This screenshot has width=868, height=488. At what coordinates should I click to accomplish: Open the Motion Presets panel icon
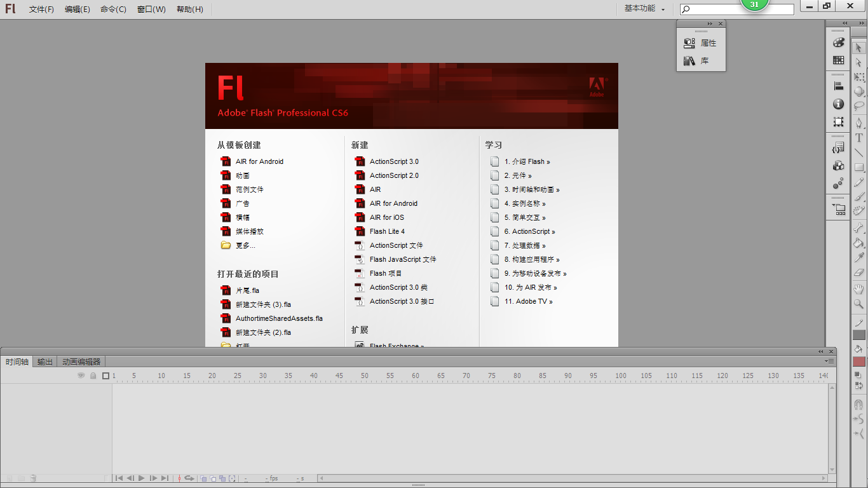pos(839,184)
